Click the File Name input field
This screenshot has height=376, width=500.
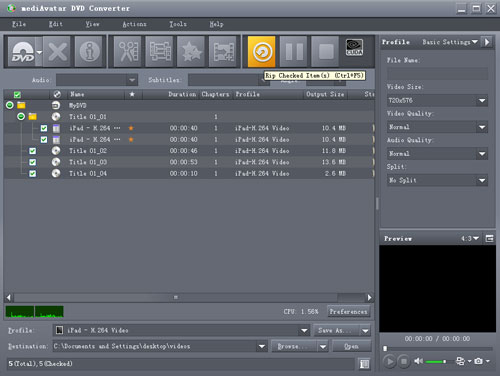pos(437,73)
